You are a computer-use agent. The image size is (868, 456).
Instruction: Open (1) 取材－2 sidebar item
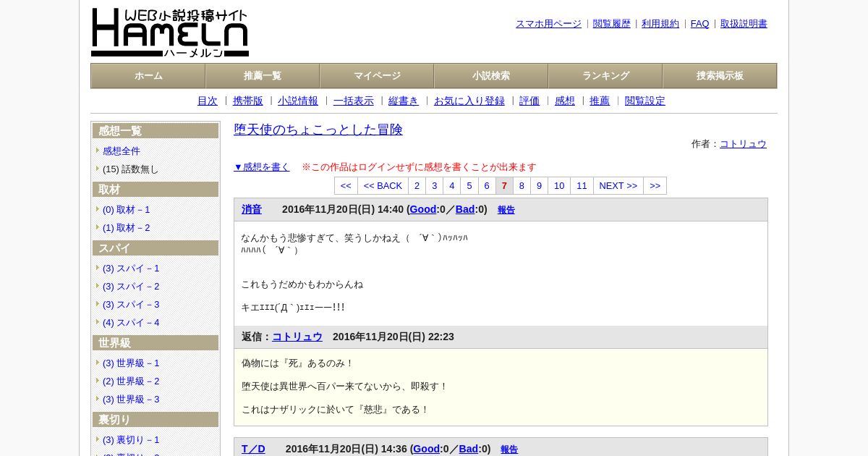[x=127, y=228]
